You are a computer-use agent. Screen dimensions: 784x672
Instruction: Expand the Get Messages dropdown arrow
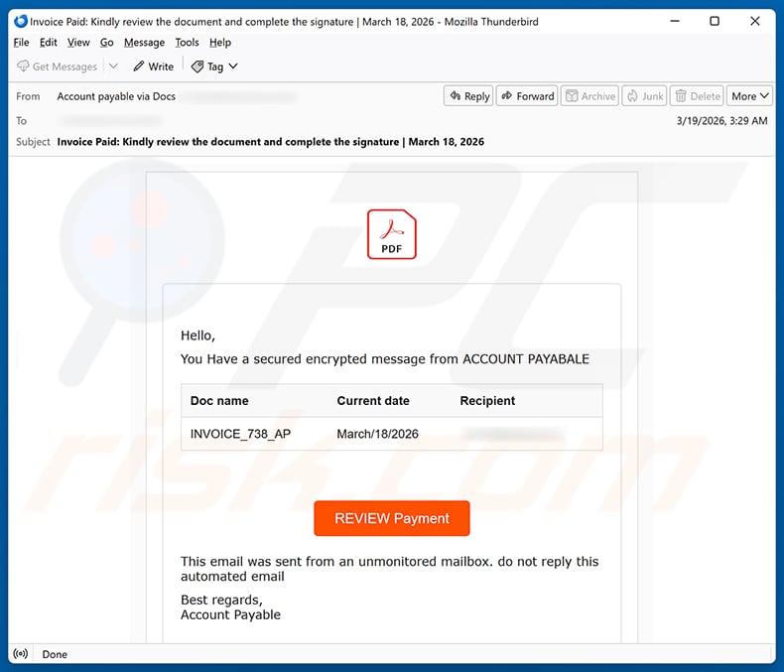pos(113,66)
